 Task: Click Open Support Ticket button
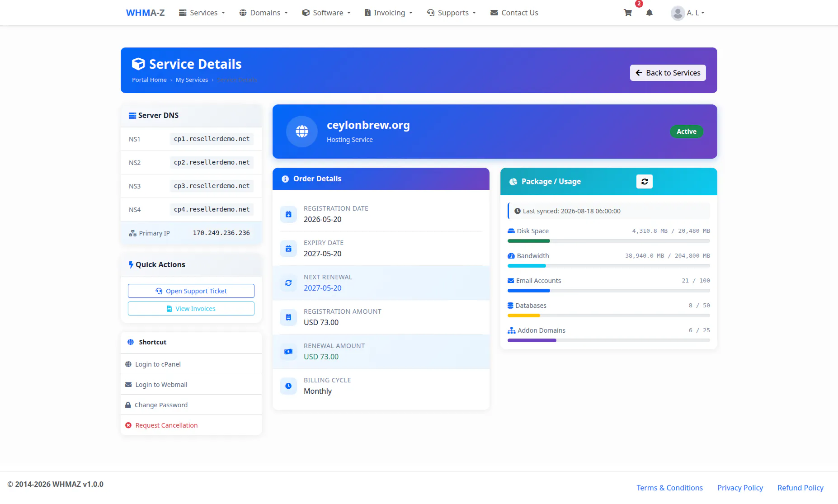[x=191, y=291]
